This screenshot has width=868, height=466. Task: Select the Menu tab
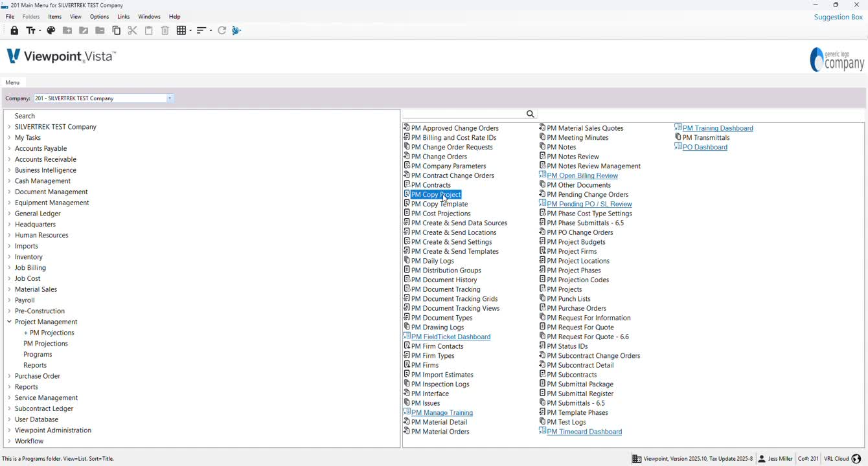click(x=12, y=82)
